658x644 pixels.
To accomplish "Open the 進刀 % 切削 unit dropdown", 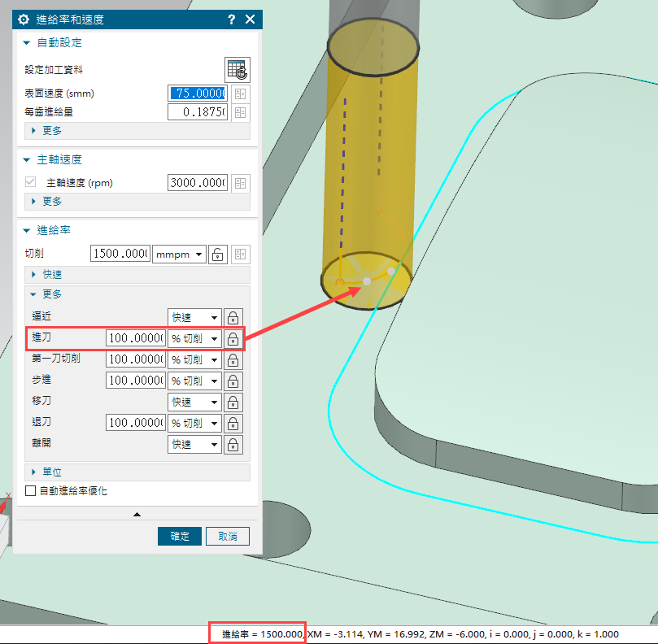I will 194,338.
